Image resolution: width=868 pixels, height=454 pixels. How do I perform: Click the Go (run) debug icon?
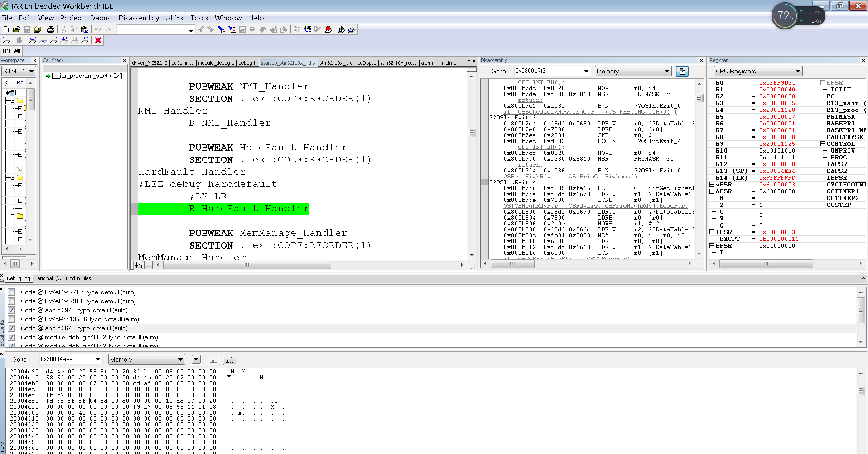point(85,40)
